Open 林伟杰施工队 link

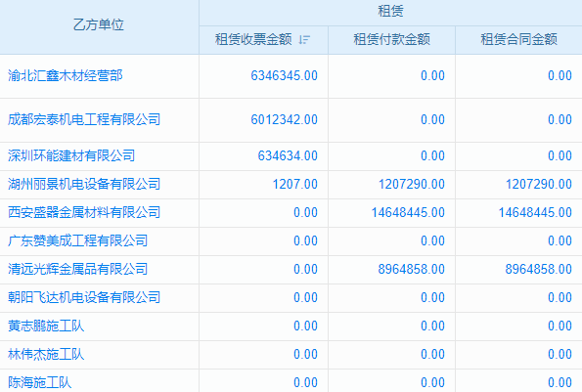coord(46,354)
